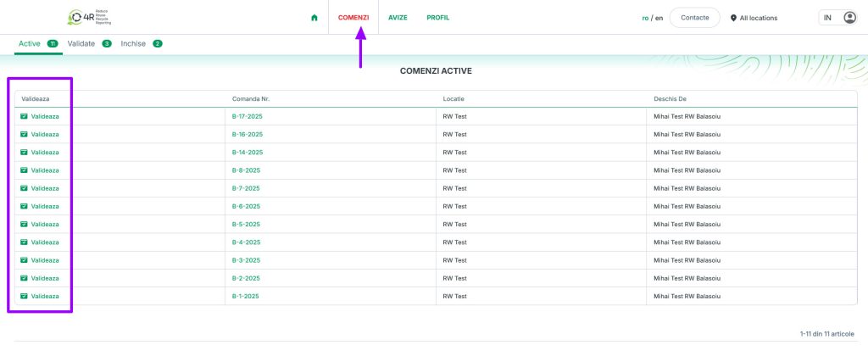Switch to the Inchise tab
This screenshot has width=868, height=356.
pyautogui.click(x=134, y=43)
